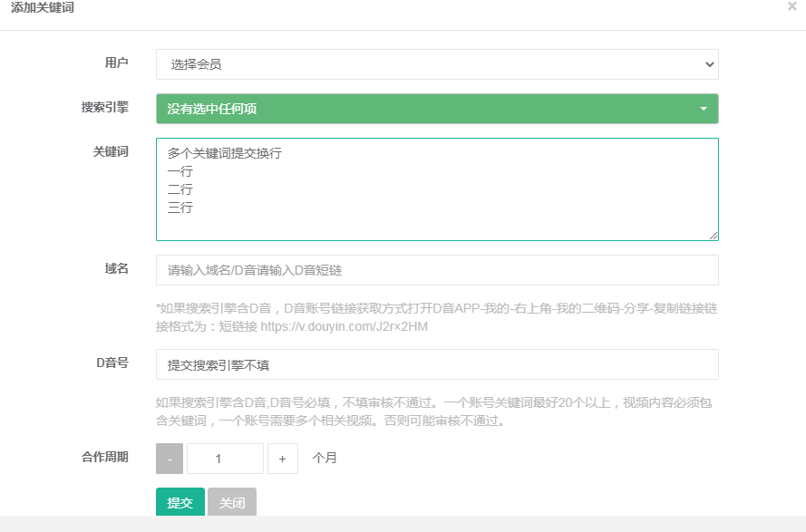Screen dimensions: 806x532
Task: Focus the 关键词 multi-line textarea
Action: point(437,189)
